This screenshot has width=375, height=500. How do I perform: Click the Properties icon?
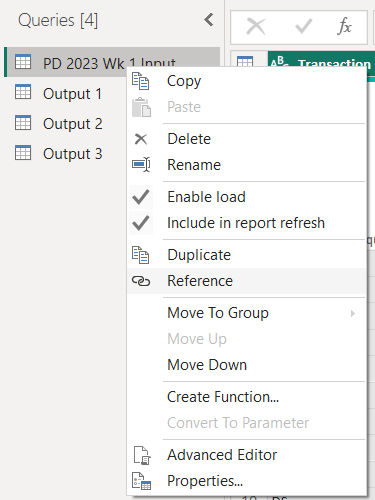141,481
